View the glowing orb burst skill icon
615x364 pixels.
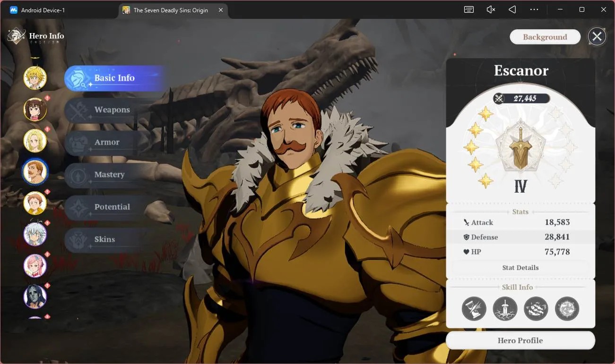click(567, 309)
